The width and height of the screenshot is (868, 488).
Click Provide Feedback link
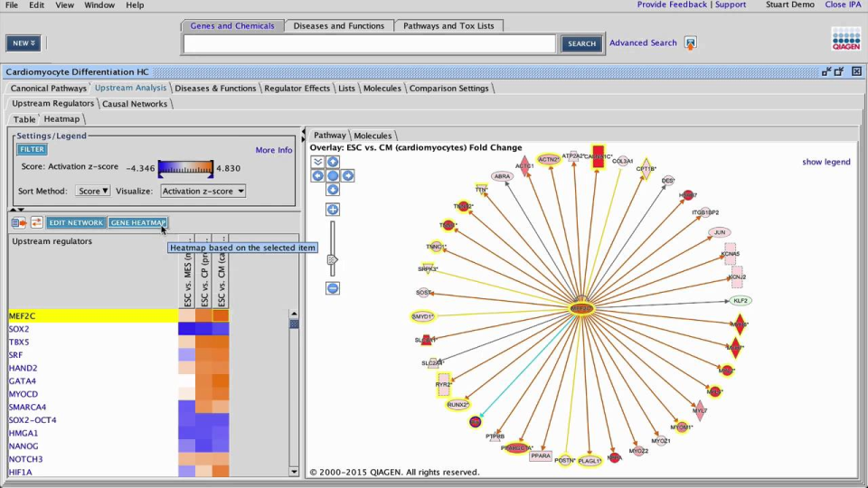click(x=672, y=5)
